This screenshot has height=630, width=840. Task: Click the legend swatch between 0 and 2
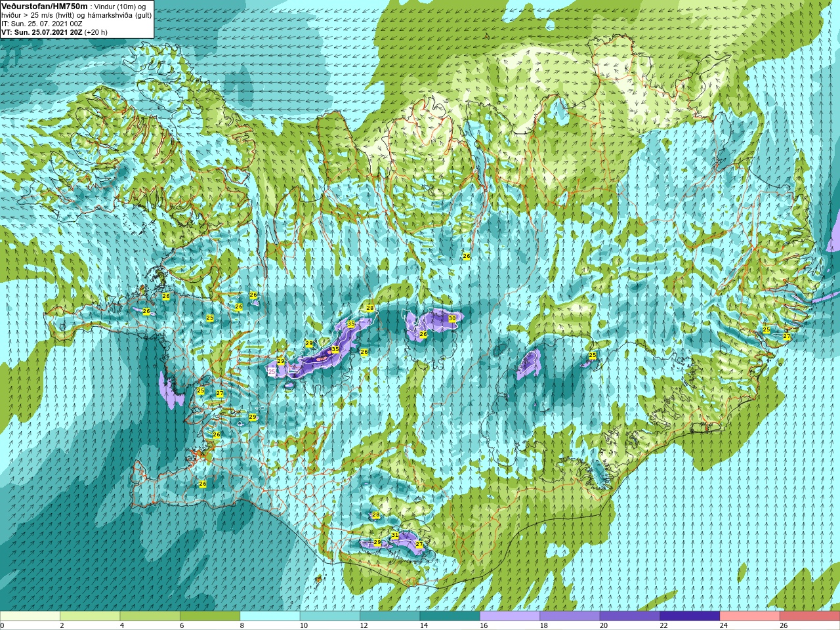[x=30, y=616]
